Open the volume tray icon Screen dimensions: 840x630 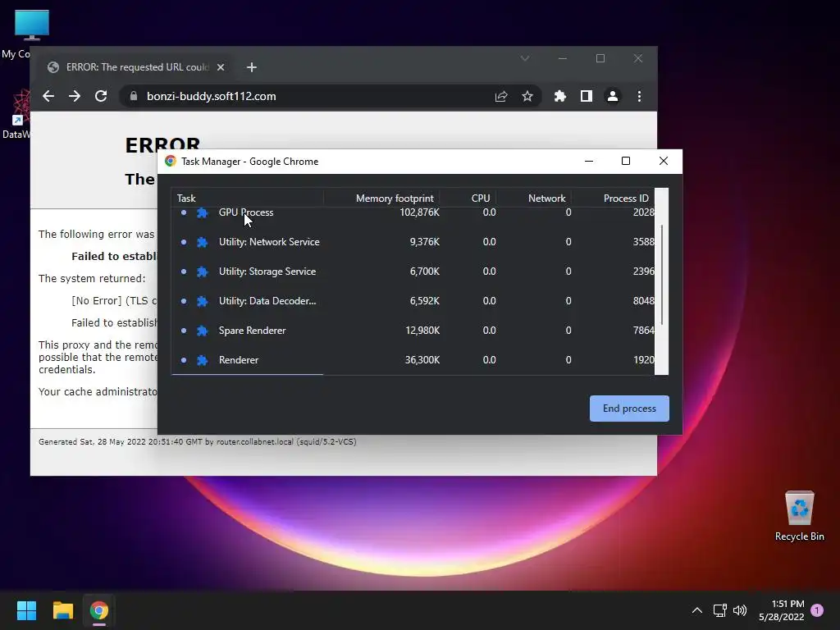coord(740,610)
